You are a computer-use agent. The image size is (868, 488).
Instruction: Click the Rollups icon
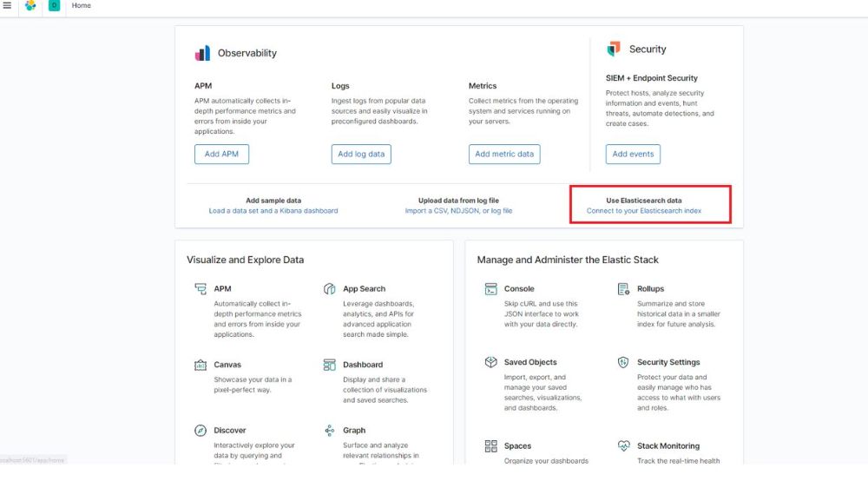623,288
